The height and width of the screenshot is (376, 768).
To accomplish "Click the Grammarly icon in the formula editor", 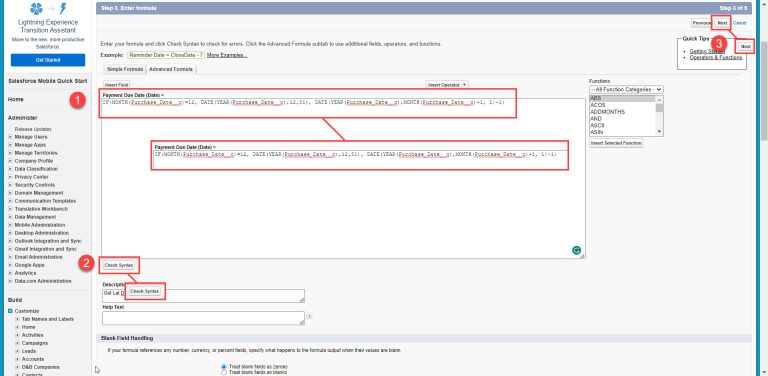I will (576, 250).
